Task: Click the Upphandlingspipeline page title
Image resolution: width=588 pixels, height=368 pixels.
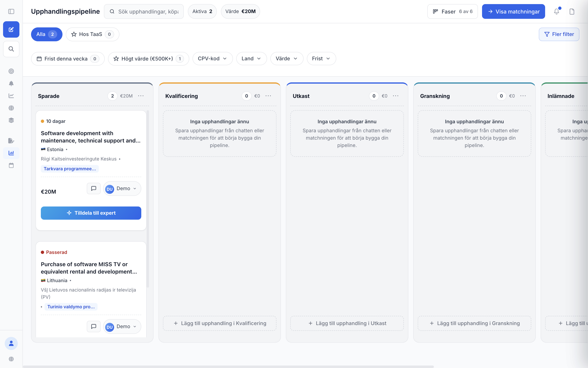Action: click(x=65, y=11)
